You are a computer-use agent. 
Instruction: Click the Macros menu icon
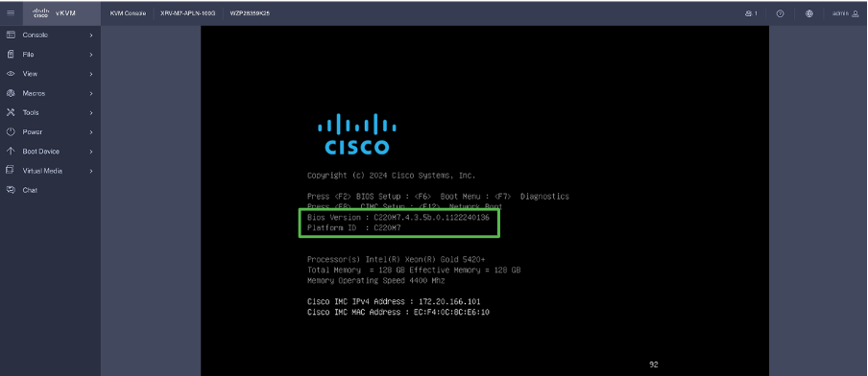(x=10, y=93)
